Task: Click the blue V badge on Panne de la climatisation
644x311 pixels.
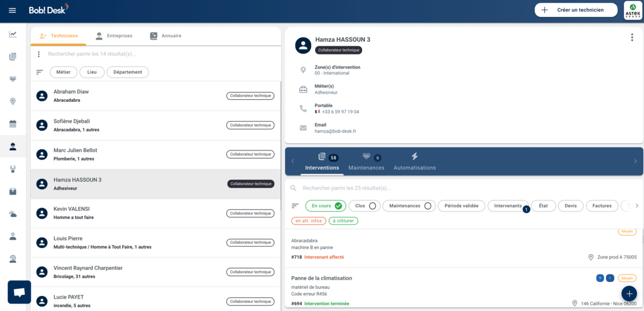Action: pyautogui.click(x=600, y=278)
